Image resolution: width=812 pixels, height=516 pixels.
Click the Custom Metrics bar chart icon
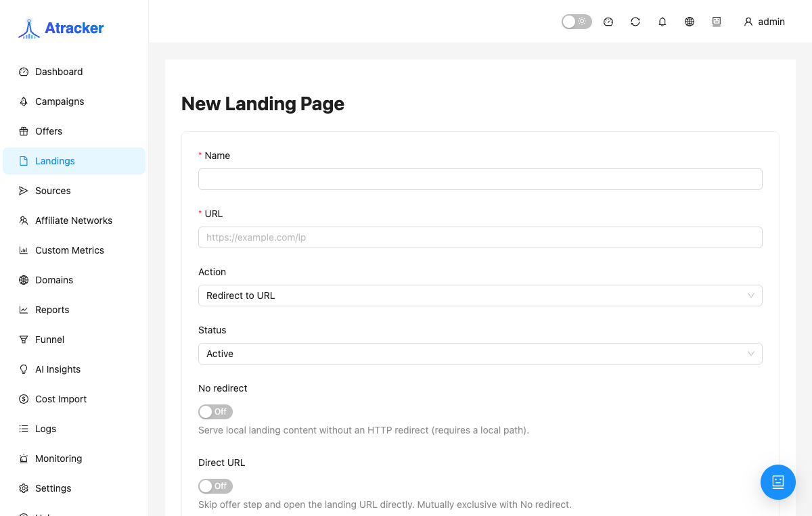[24, 250]
